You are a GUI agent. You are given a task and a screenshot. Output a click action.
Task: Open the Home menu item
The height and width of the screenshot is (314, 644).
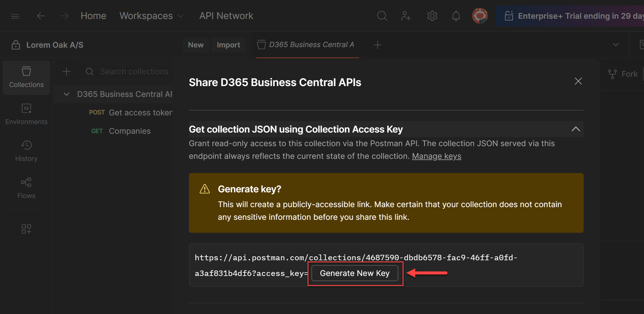(93, 16)
